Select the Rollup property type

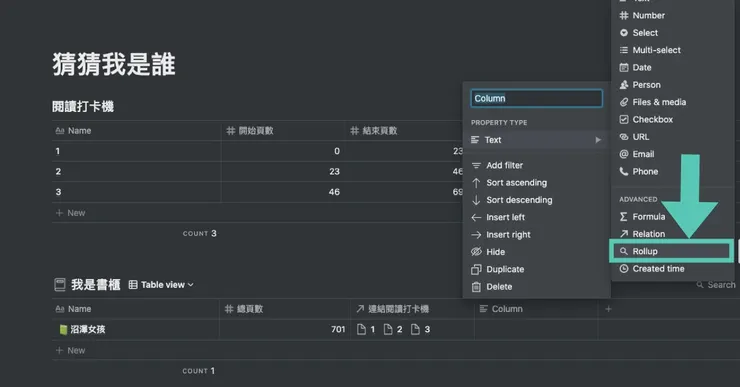(x=672, y=251)
